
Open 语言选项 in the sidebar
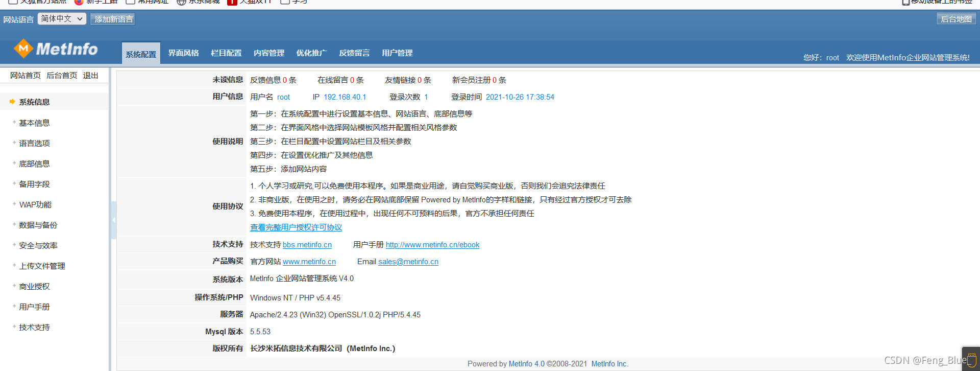click(34, 144)
